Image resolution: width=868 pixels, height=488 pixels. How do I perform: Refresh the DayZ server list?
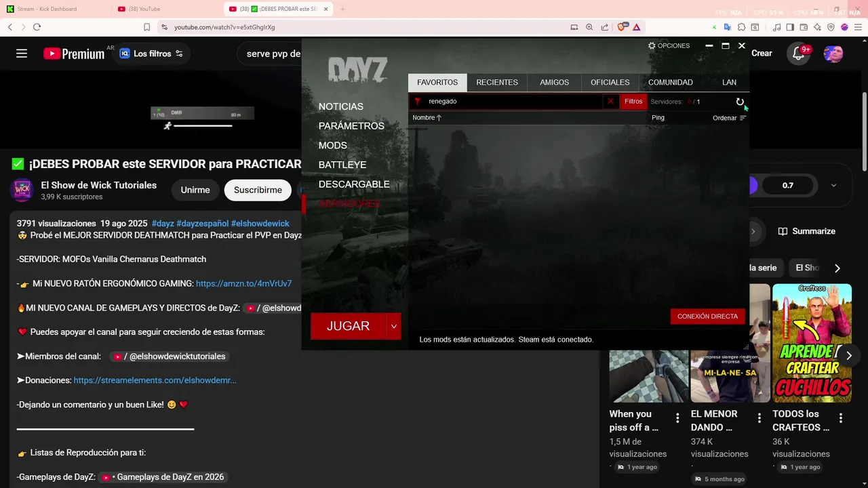(x=740, y=102)
